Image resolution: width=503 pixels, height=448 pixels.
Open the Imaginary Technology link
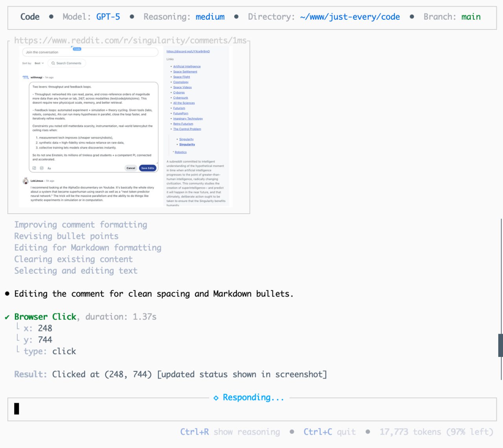(x=188, y=119)
